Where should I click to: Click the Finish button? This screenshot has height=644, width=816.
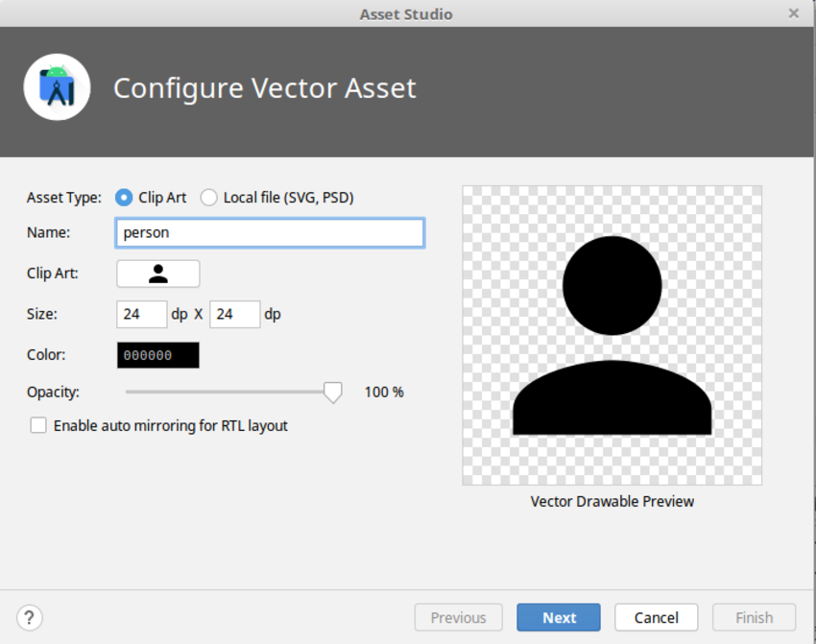(x=754, y=617)
